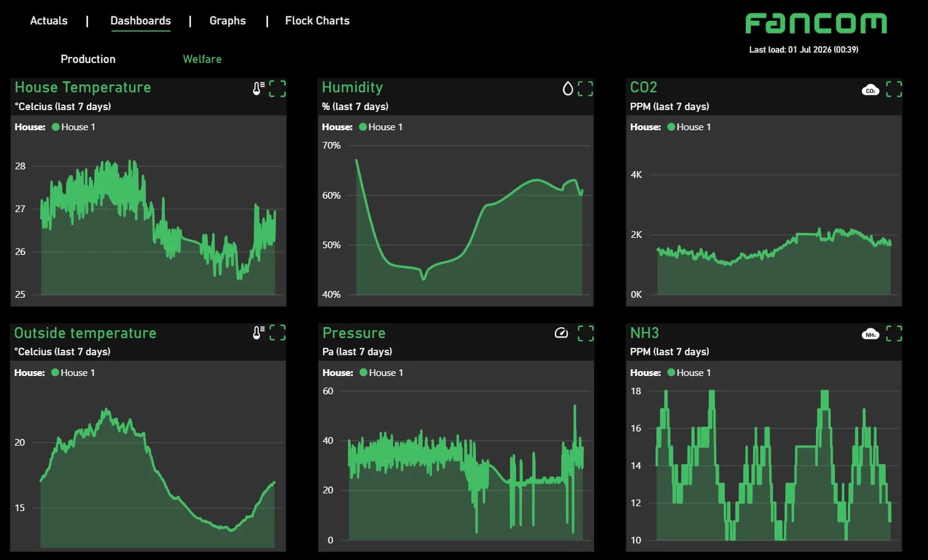
Task: Click the Humidity line chart area
Action: coord(469,226)
